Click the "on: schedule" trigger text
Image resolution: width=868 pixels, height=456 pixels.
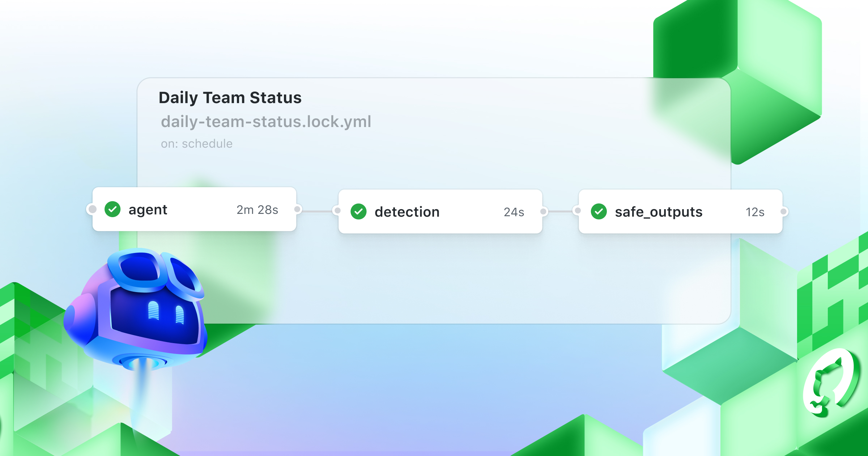197,144
